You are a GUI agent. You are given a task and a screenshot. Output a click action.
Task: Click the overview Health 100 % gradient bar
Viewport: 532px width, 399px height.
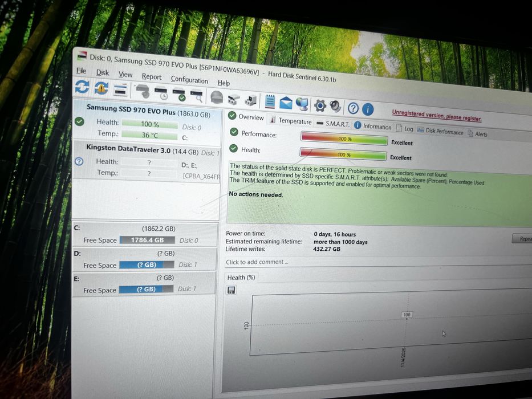pos(343,154)
